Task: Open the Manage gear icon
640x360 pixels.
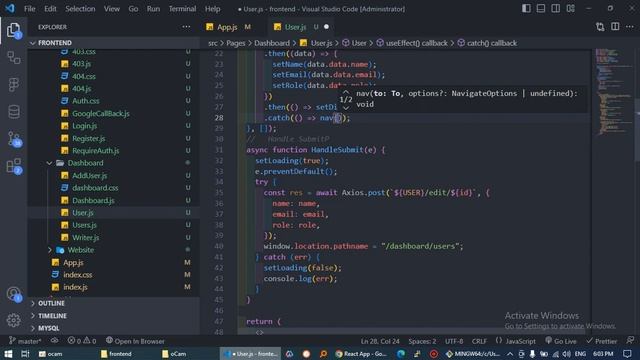Action: 13,320
